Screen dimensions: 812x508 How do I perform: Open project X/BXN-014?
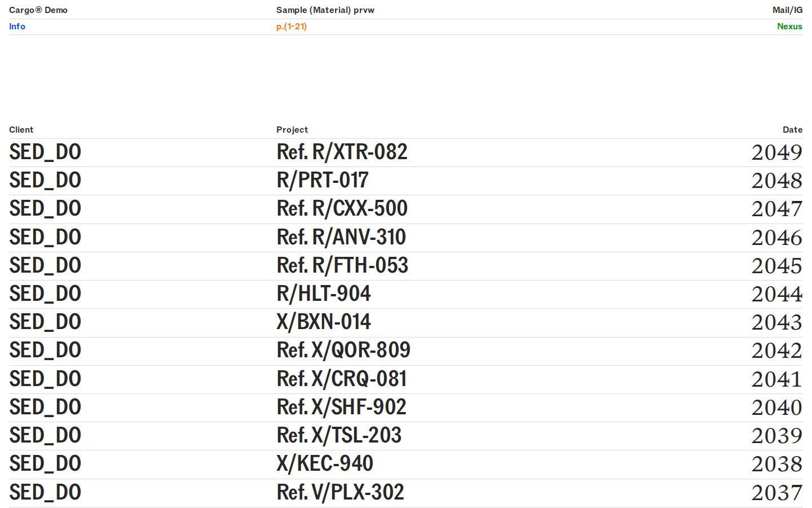[324, 322]
